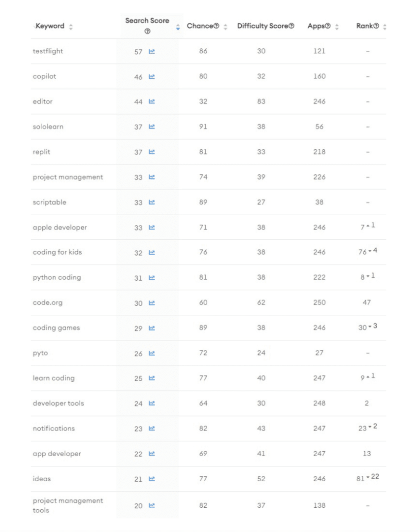The image size is (418, 532).
Task: Open the trend graph for "pyto"
Action: click(x=152, y=353)
